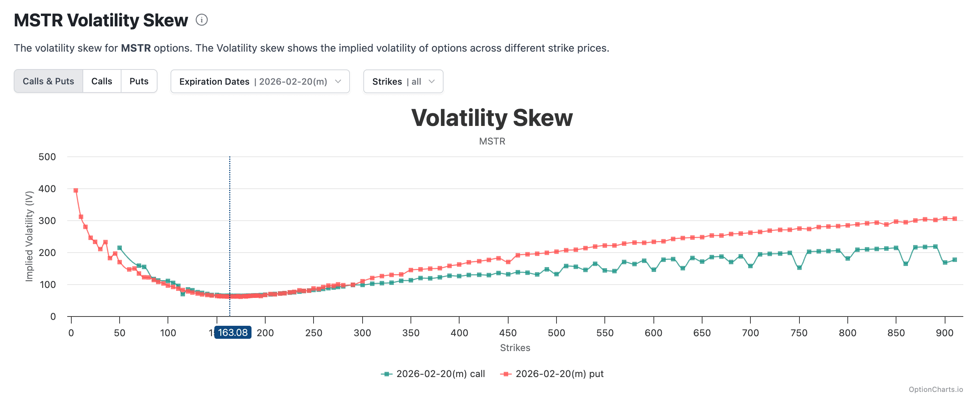980x396 pixels.
Task: Switch to Calls only view
Action: pyautogui.click(x=101, y=81)
